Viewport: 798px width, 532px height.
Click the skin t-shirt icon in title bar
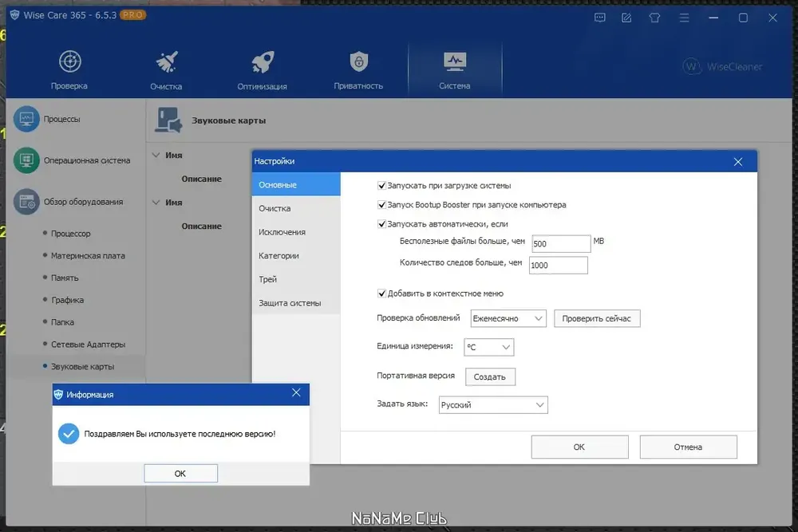coord(654,18)
